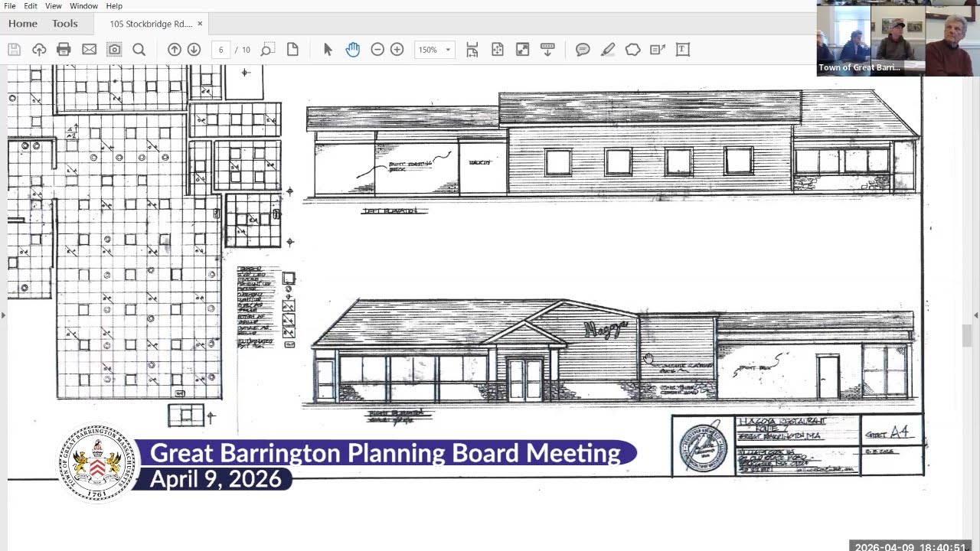Add a sticky note comment
Screen dimensions: 980x551
pos(583,50)
